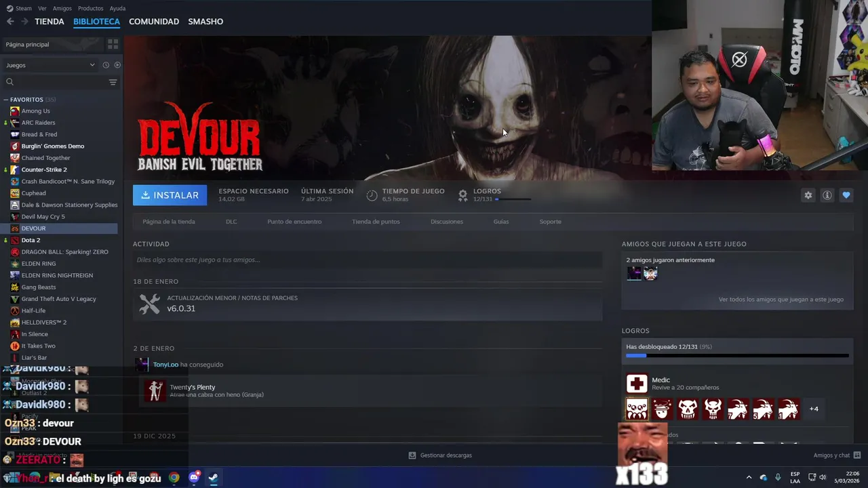Select the highlighted monster face achievement
This screenshot has height=488, width=868.
point(637,409)
